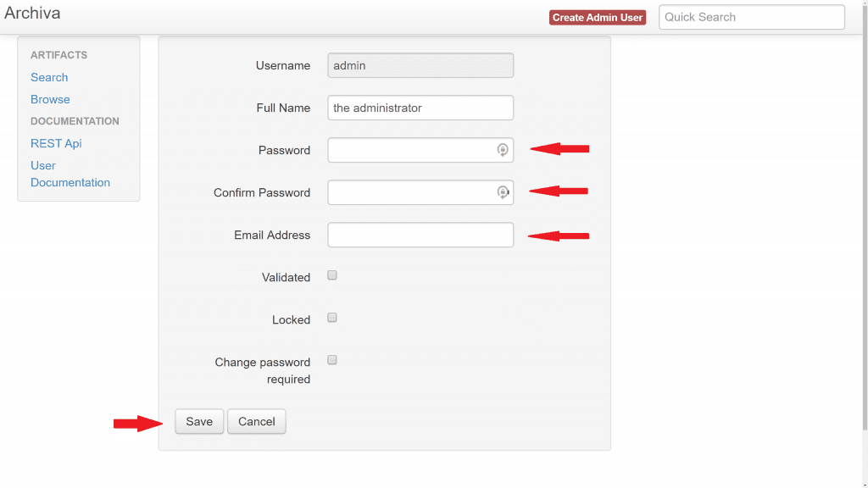868x488 pixels.
Task: Toggle the Locked checkbox
Action: coord(332,318)
